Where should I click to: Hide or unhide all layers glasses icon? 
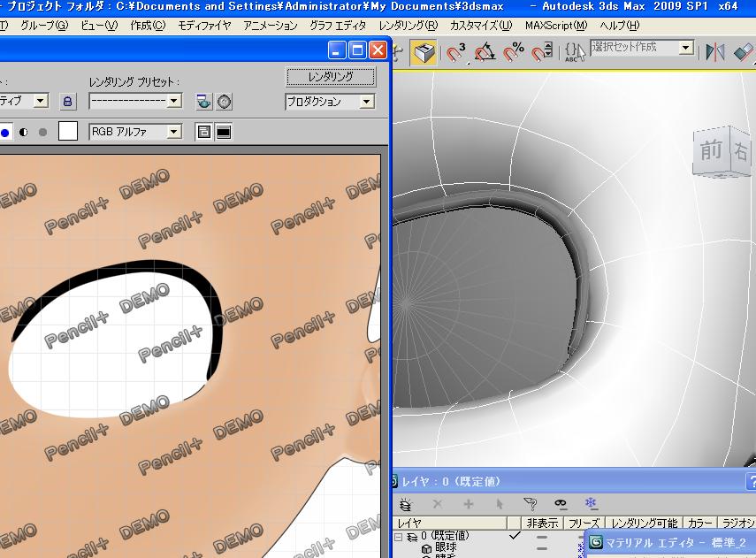tap(561, 504)
